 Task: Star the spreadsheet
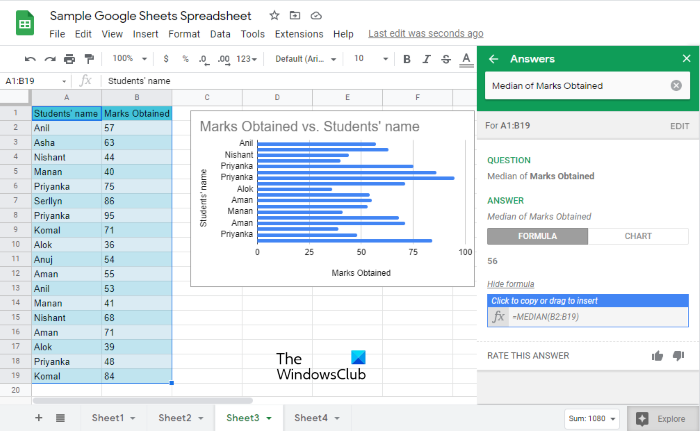click(x=274, y=16)
